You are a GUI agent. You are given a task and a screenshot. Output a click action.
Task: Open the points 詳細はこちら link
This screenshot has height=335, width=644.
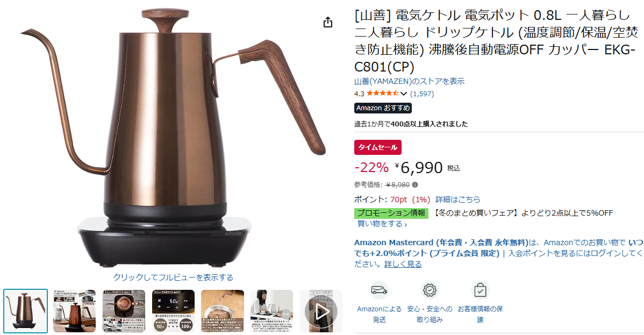(457, 199)
